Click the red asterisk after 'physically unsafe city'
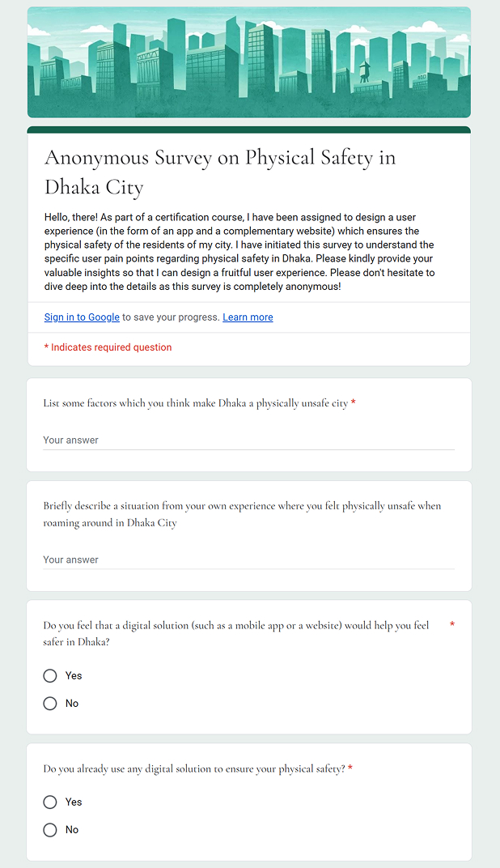The height and width of the screenshot is (868, 500). 354,403
